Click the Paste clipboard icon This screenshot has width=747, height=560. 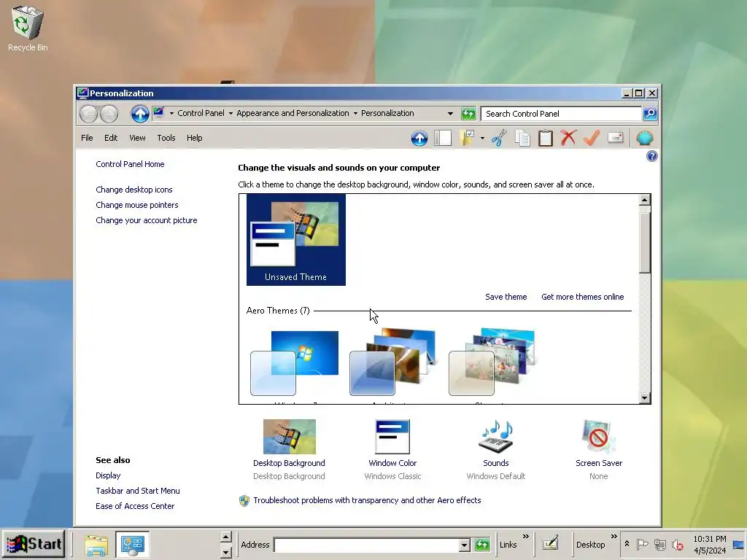point(546,138)
